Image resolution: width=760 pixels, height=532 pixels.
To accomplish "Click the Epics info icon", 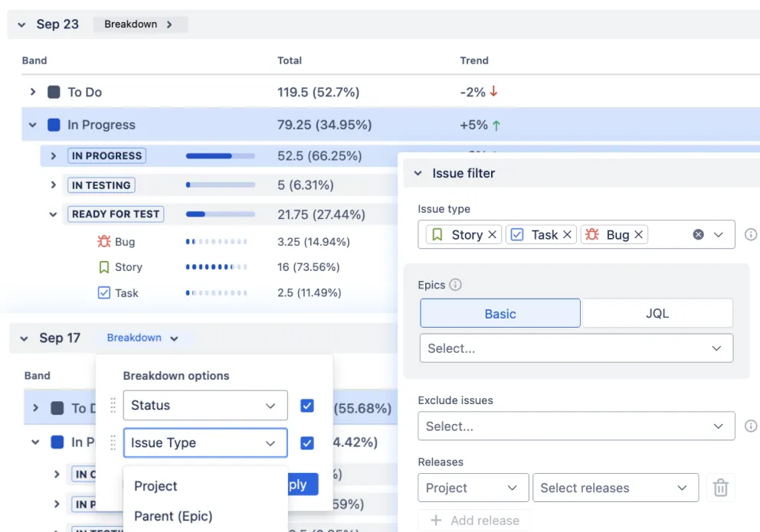I will (455, 285).
